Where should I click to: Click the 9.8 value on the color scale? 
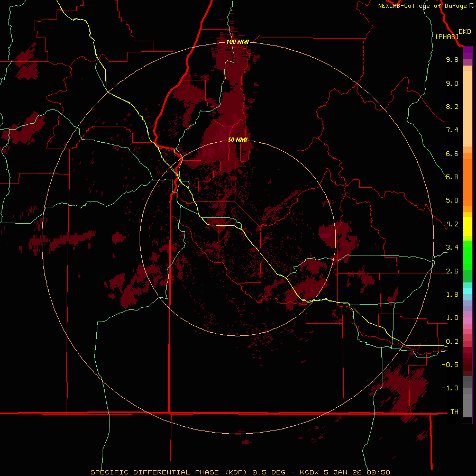coord(452,59)
